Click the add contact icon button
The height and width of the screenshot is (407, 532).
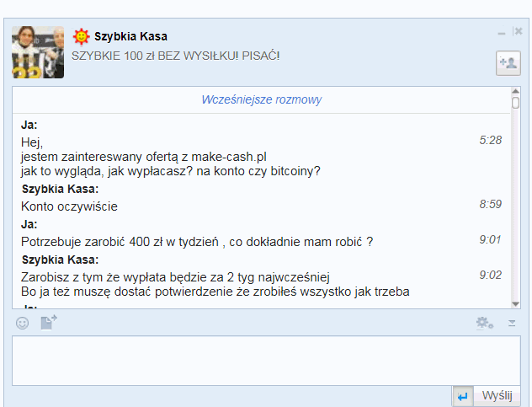tap(508, 63)
